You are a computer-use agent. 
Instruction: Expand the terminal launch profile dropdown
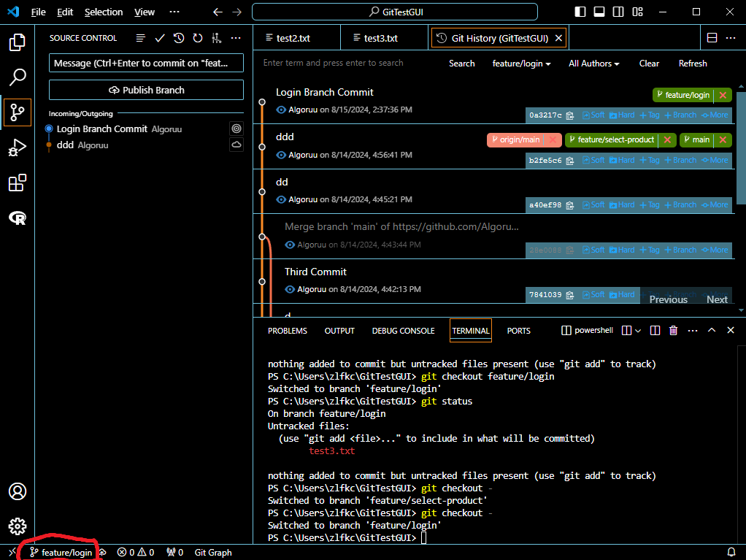pyautogui.click(x=638, y=331)
